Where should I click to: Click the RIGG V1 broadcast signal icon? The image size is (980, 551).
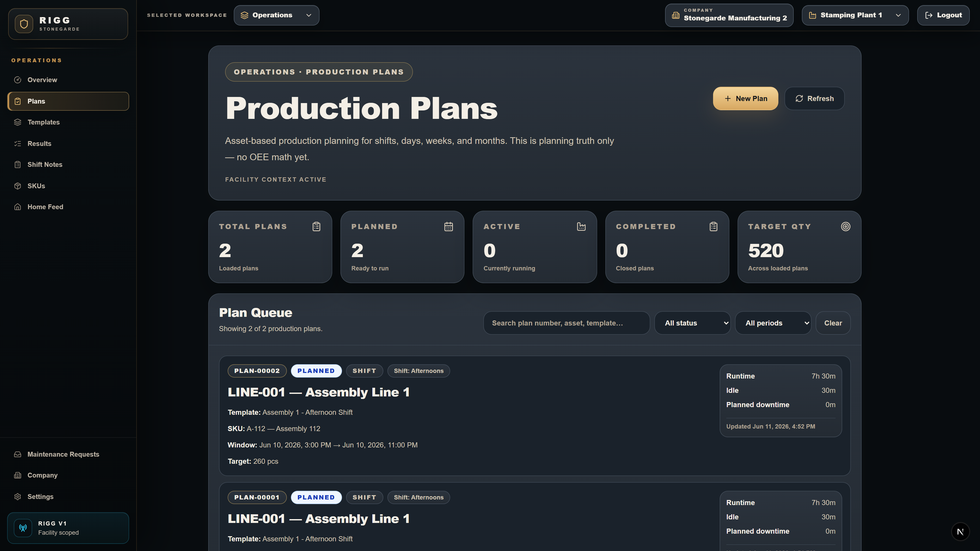(23, 528)
